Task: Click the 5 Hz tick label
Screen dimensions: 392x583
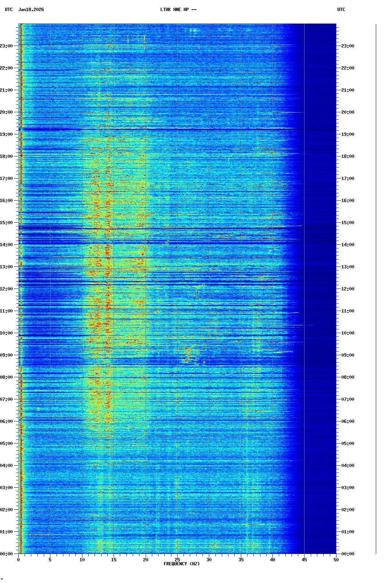Action: [50, 560]
